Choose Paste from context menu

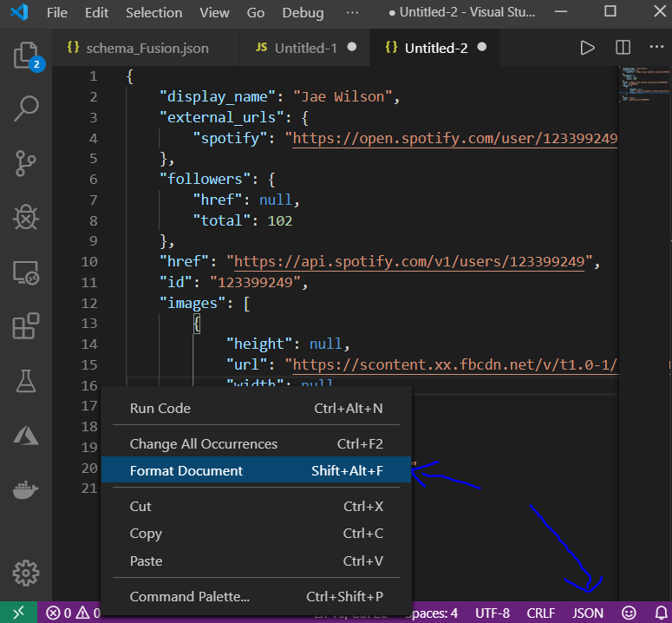[x=257, y=561]
